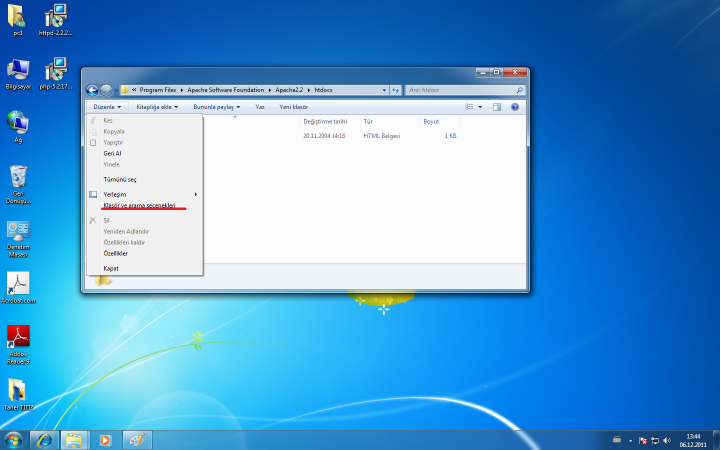Choose Tümünü seç from the menu
Screen dimensions: 720x450
click(x=120, y=179)
